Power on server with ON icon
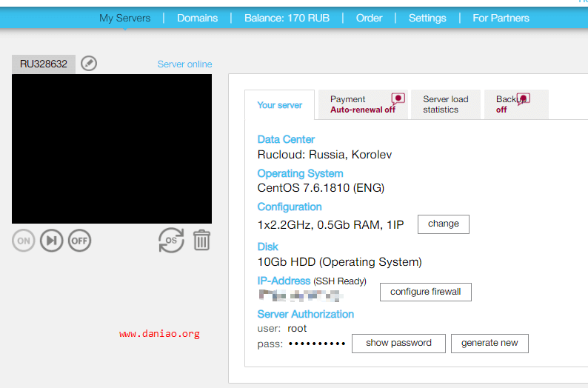Image resolution: width=588 pixels, height=388 pixels. point(23,241)
